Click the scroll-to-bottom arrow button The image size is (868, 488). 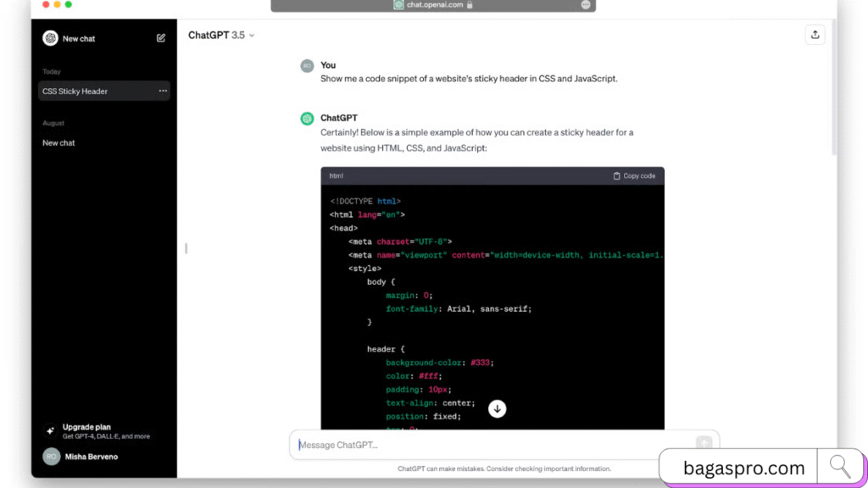pyautogui.click(x=498, y=409)
